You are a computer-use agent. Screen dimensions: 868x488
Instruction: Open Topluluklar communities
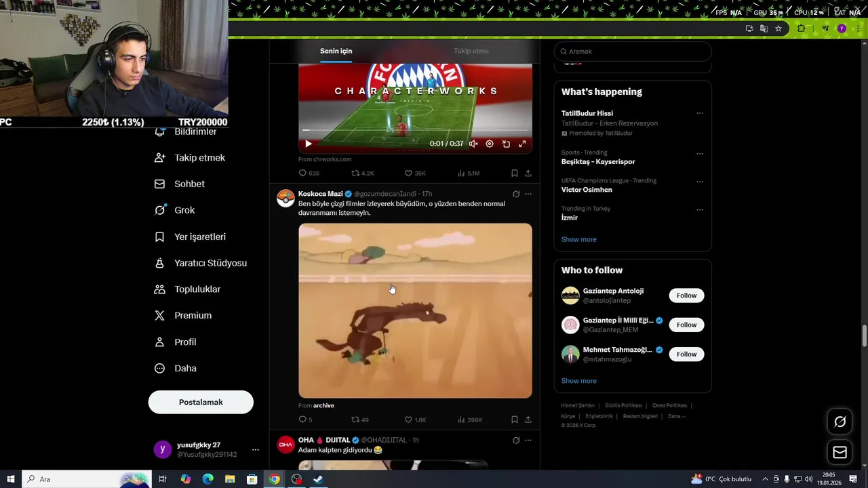187,289
